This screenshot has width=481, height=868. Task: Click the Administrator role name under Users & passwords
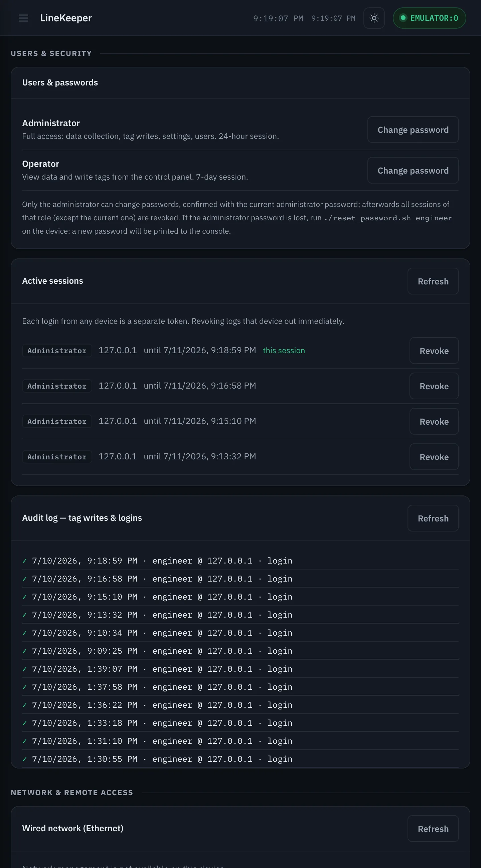51,123
